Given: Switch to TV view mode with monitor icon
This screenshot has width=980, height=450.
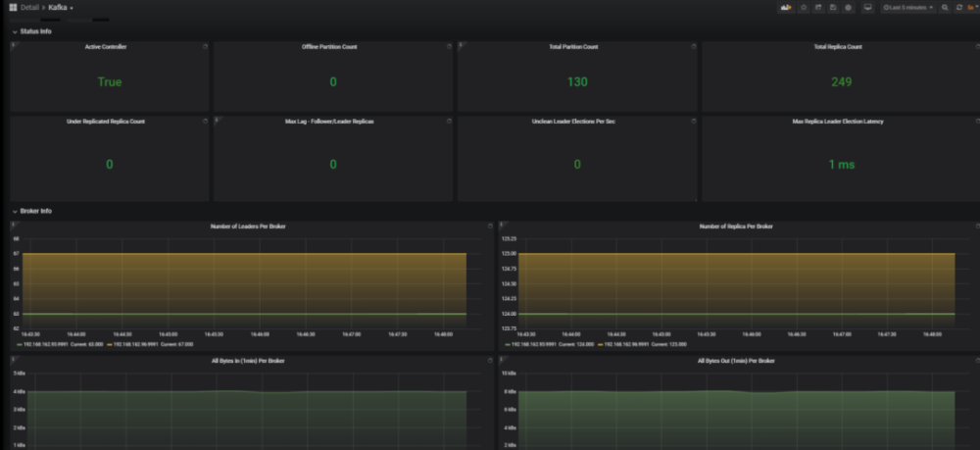Looking at the screenshot, I should tap(867, 7).
